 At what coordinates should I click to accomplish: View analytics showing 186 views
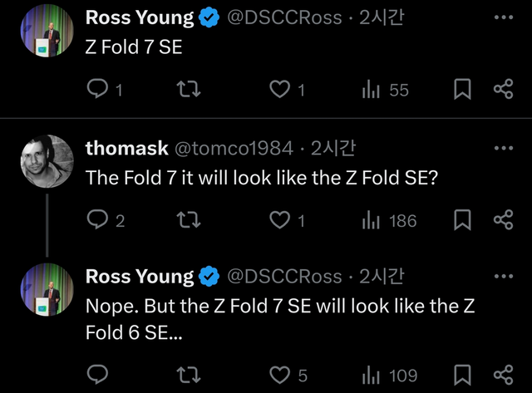(x=372, y=220)
